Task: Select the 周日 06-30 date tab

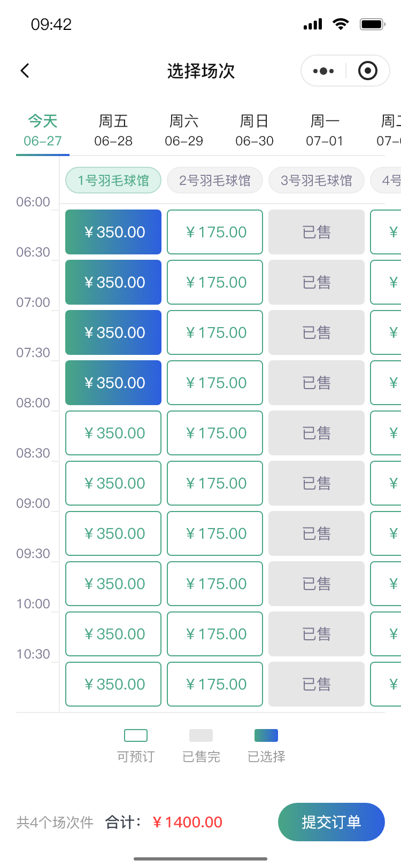Action: click(x=255, y=130)
